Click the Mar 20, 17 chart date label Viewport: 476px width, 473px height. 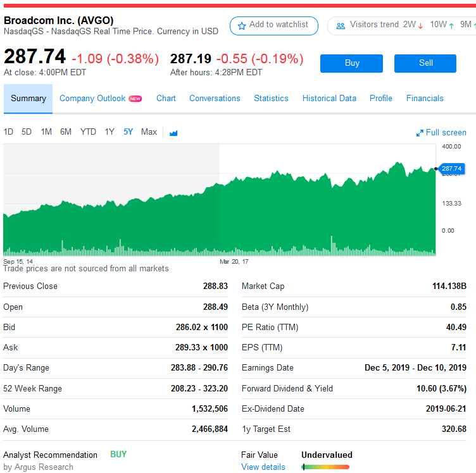click(234, 262)
